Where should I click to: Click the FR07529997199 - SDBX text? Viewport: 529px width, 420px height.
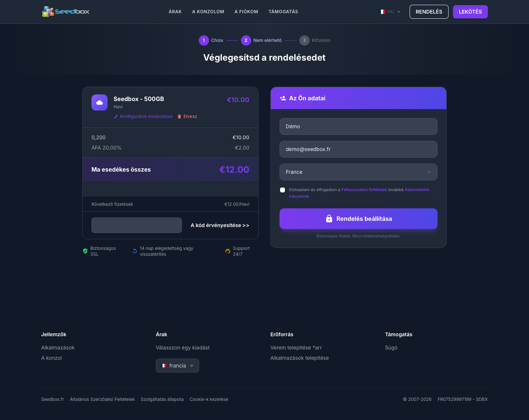(x=463, y=399)
